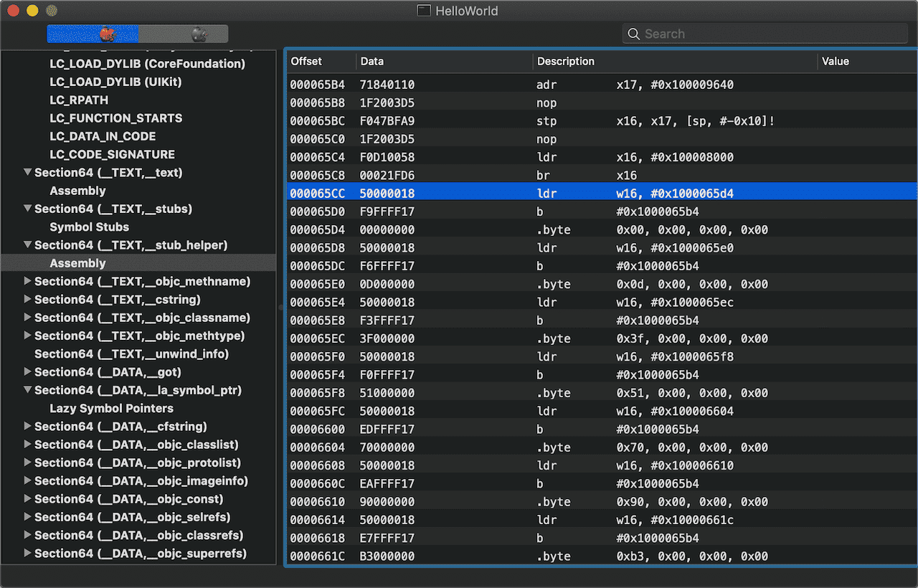Collapse Section64 (__TEXT,__stub_helper) node

[28, 245]
